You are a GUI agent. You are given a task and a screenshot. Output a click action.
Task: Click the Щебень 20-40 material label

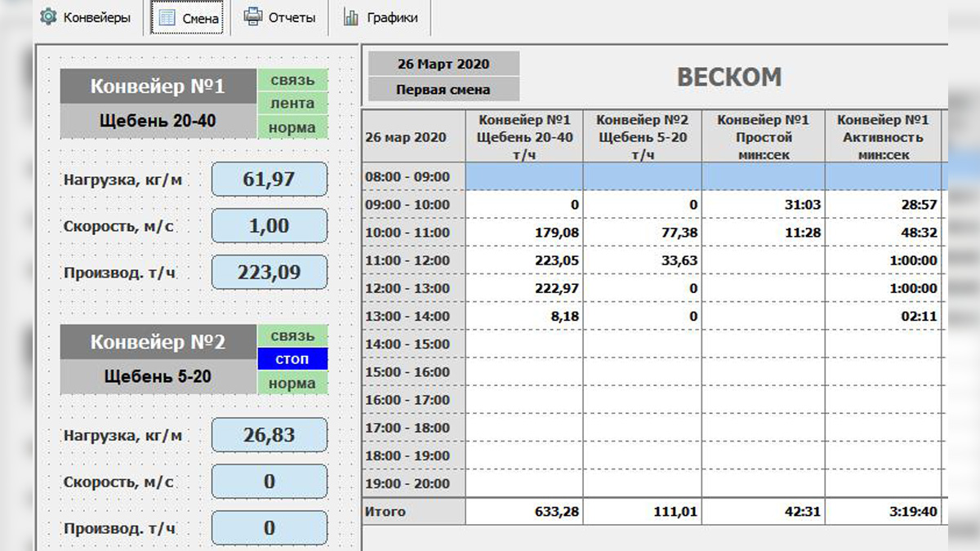[x=158, y=121]
